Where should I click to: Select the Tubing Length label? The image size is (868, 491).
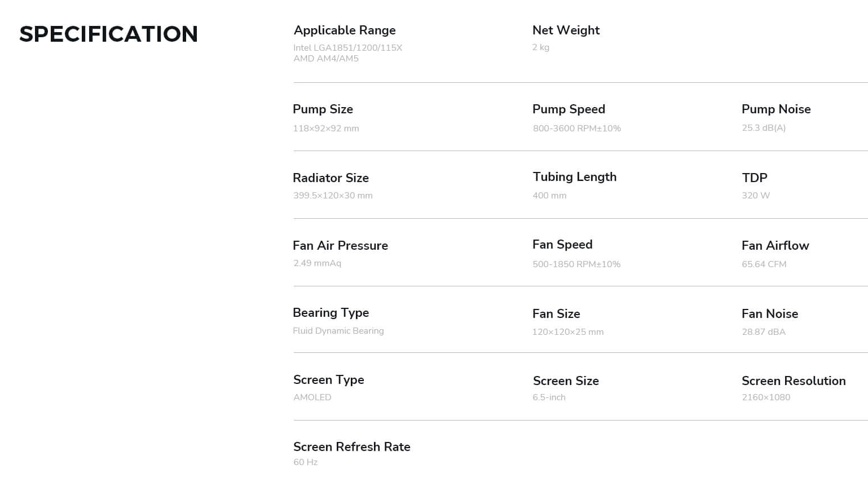(x=575, y=177)
